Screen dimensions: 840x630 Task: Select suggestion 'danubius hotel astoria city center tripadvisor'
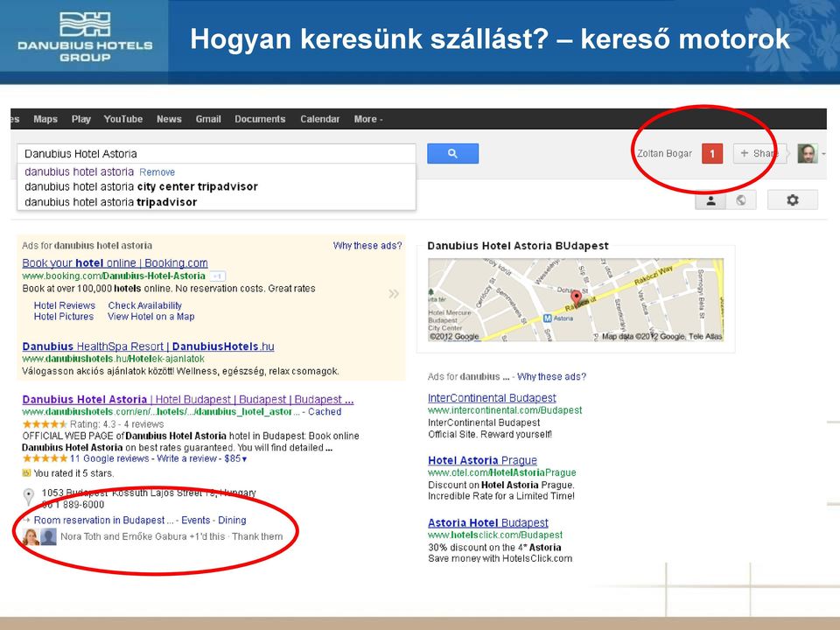tap(142, 187)
